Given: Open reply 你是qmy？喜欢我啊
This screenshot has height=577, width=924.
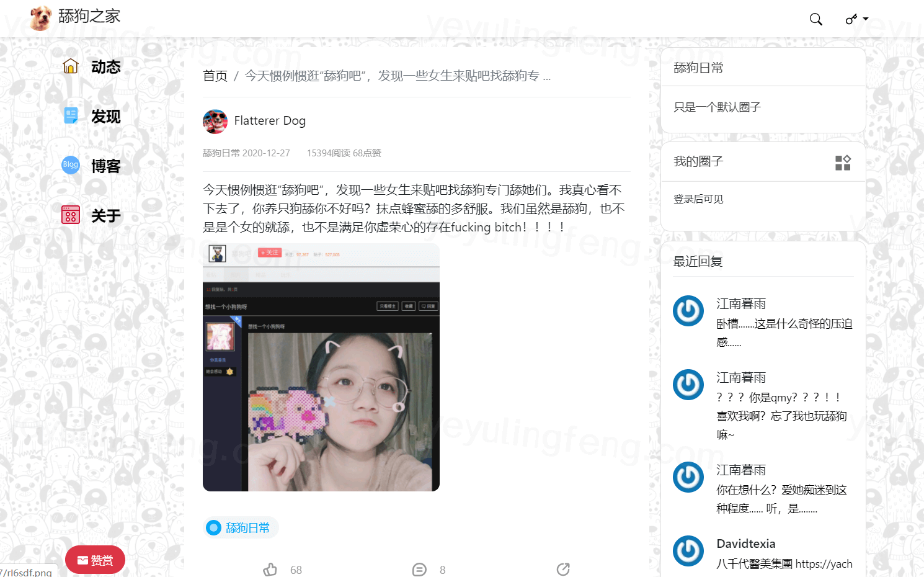Looking at the screenshot, I should [x=782, y=416].
